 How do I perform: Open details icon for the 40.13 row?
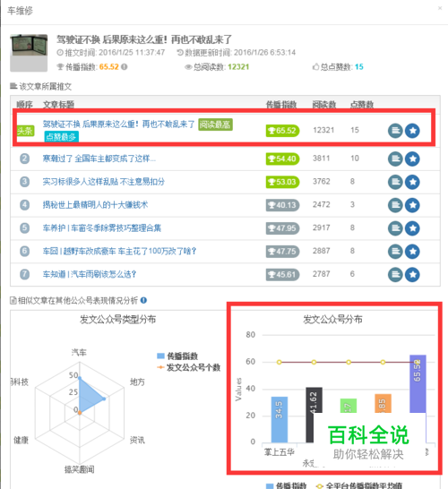tap(395, 205)
